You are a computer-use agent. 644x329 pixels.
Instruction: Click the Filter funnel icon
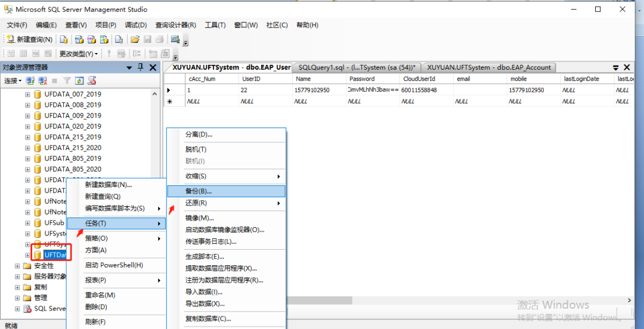point(67,80)
